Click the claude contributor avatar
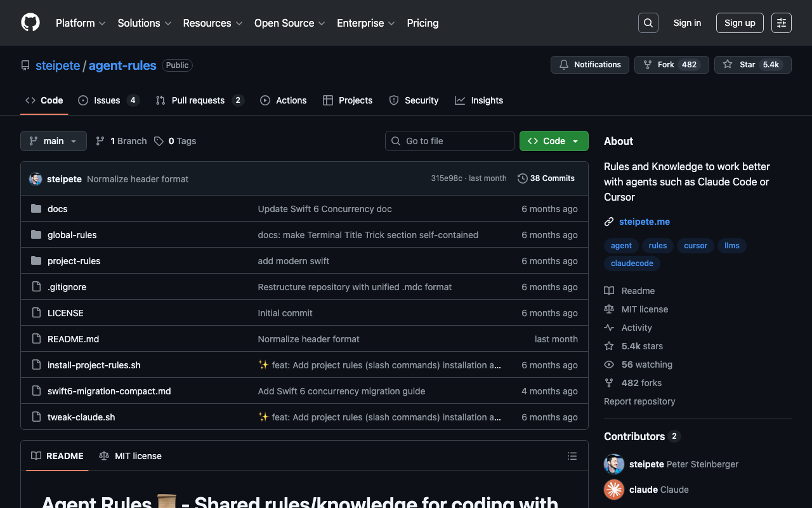Image resolution: width=812 pixels, height=508 pixels. point(614,490)
